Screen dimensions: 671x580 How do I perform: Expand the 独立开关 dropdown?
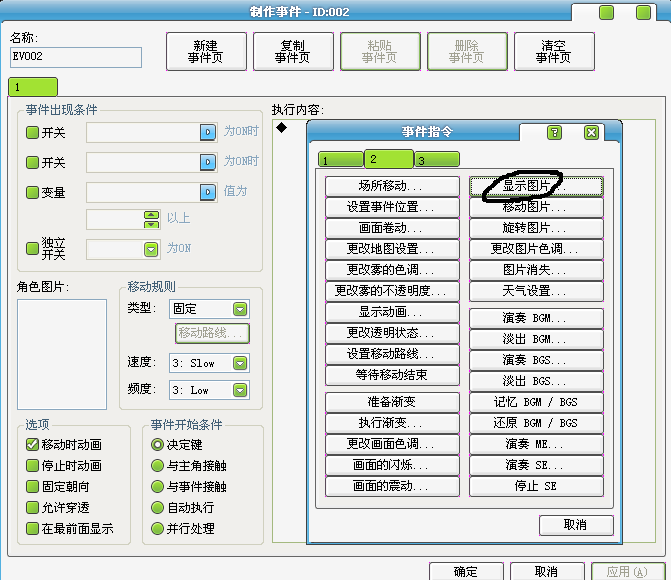pos(151,249)
